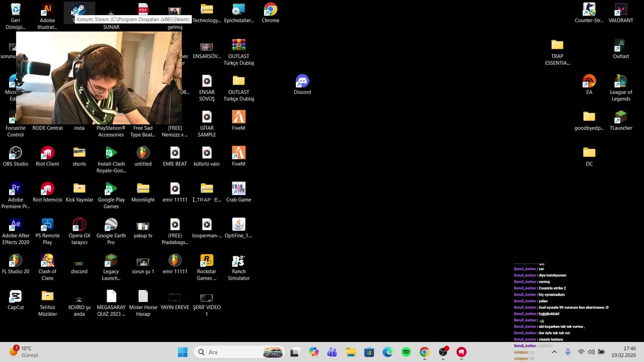Open the FL Studio 20 icon

16,264
